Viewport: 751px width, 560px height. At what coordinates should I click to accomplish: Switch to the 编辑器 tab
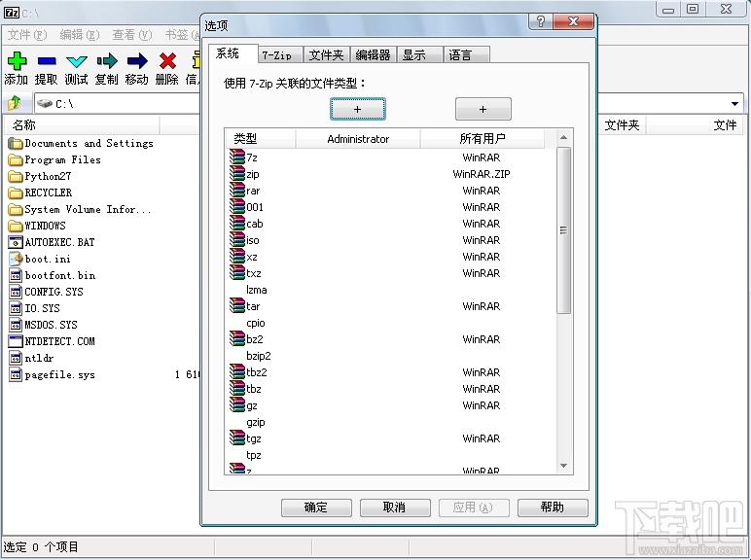tap(374, 55)
